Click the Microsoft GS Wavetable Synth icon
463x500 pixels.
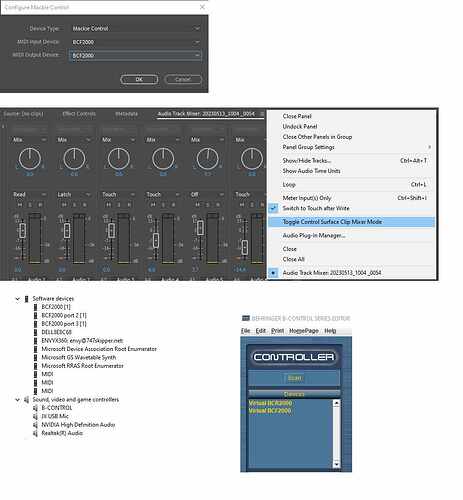pos(35,357)
